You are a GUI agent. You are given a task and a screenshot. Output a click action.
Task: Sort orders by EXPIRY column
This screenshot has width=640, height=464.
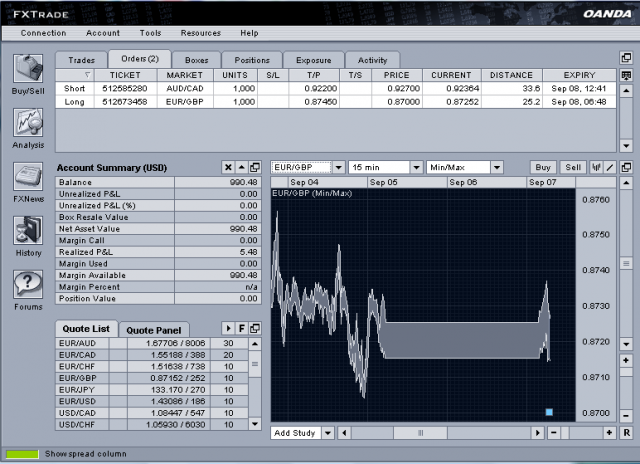[x=579, y=75]
